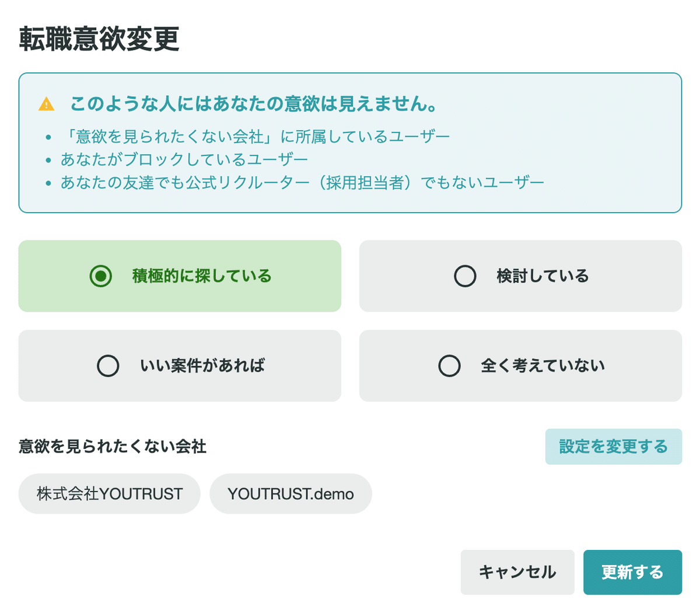700x606 pixels.
Task: Select the 全く考えていない radio button
Action: [449, 366]
